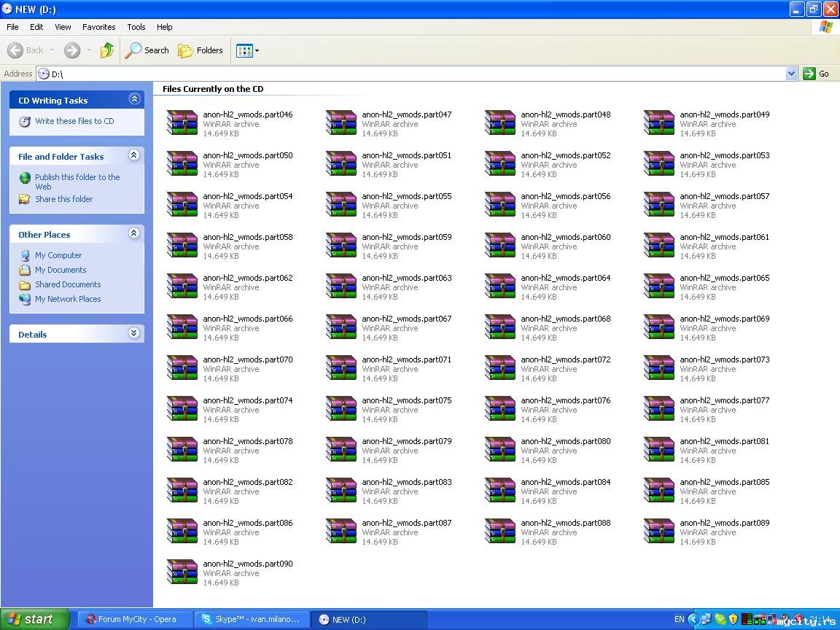Select the part063 WinRAR archive icon
Viewport: 840px width, 630px height.
341,286
